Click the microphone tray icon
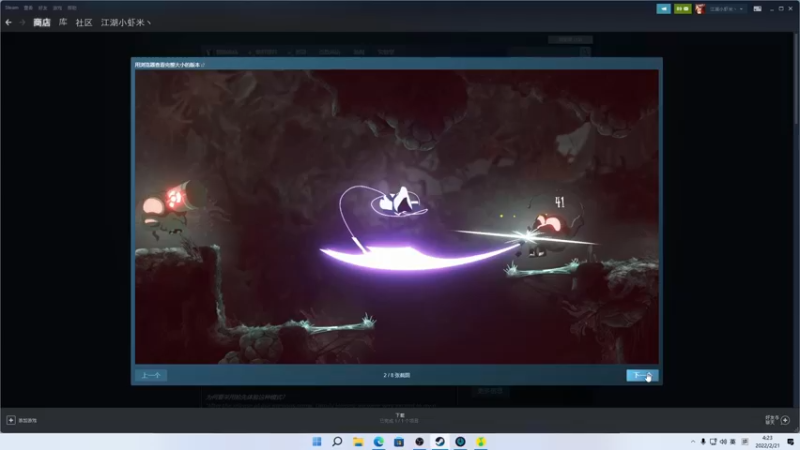The height and width of the screenshot is (450, 800). [x=703, y=442]
